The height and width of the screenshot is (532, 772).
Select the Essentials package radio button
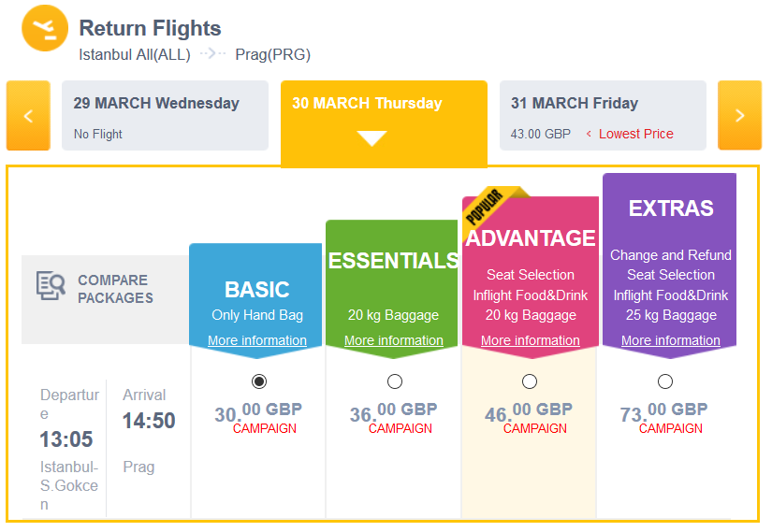[x=395, y=381]
